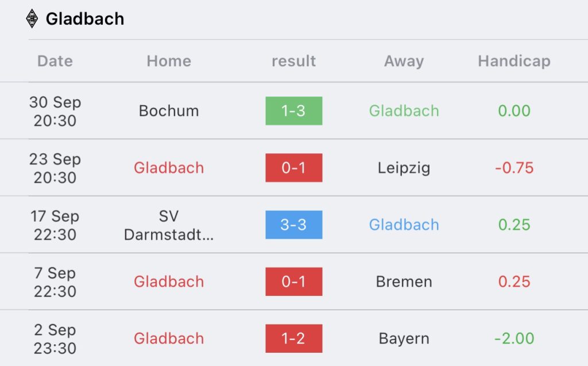This screenshot has width=588, height=366.
Task: Click the Handicap column header
Action: point(514,61)
